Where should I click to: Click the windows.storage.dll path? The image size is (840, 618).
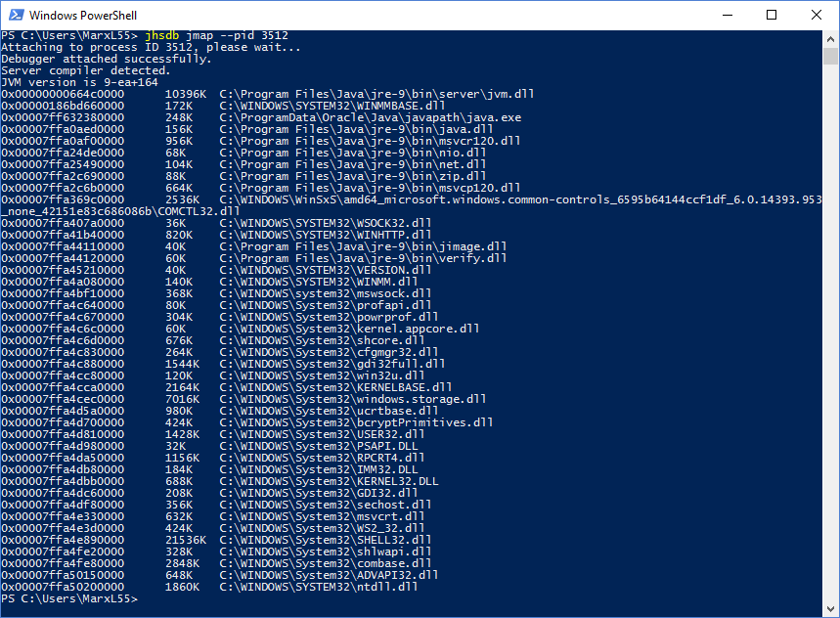[x=352, y=400]
